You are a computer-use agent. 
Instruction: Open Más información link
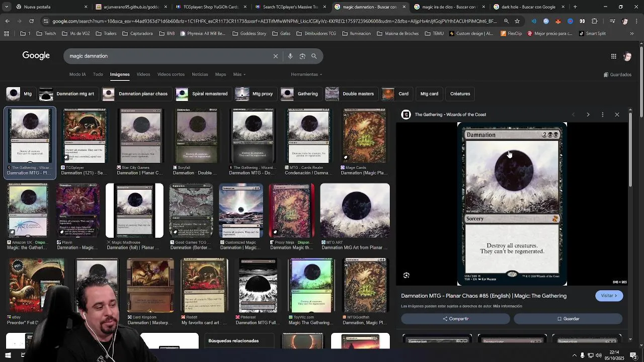tap(508, 306)
